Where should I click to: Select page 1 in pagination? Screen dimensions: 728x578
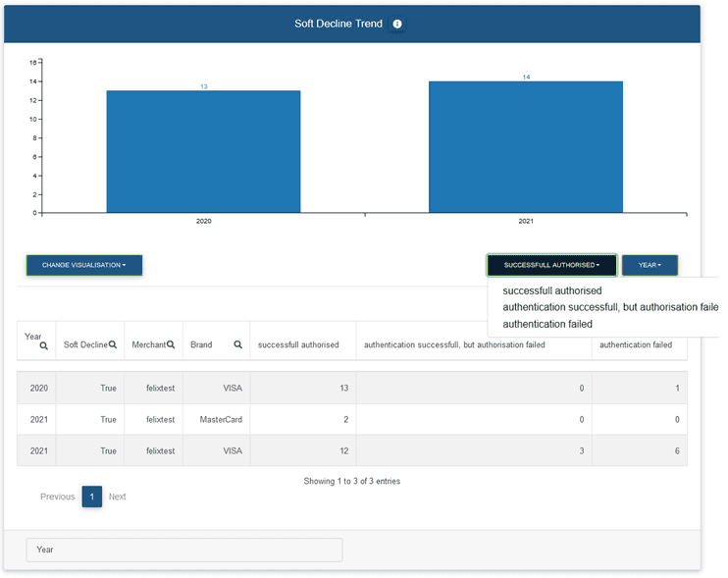coord(91,497)
